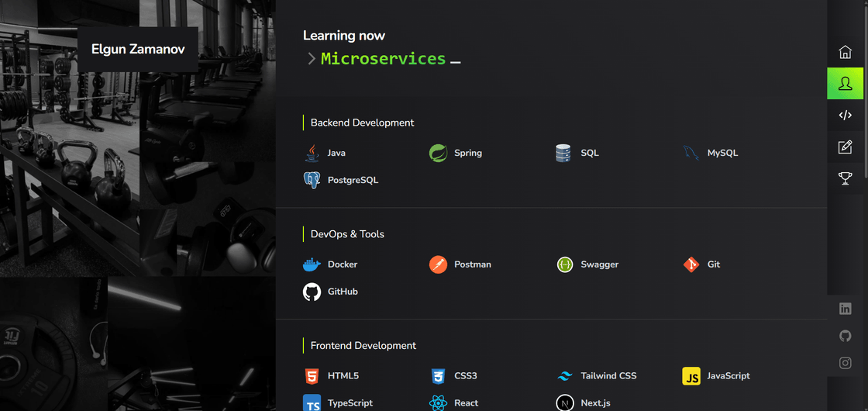Click the Java coffee cup icon
Screen dimensions: 868x411
coord(312,153)
